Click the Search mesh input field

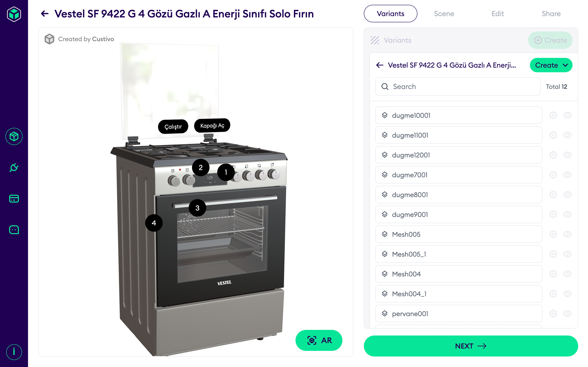pyautogui.click(x=458, y=87)
